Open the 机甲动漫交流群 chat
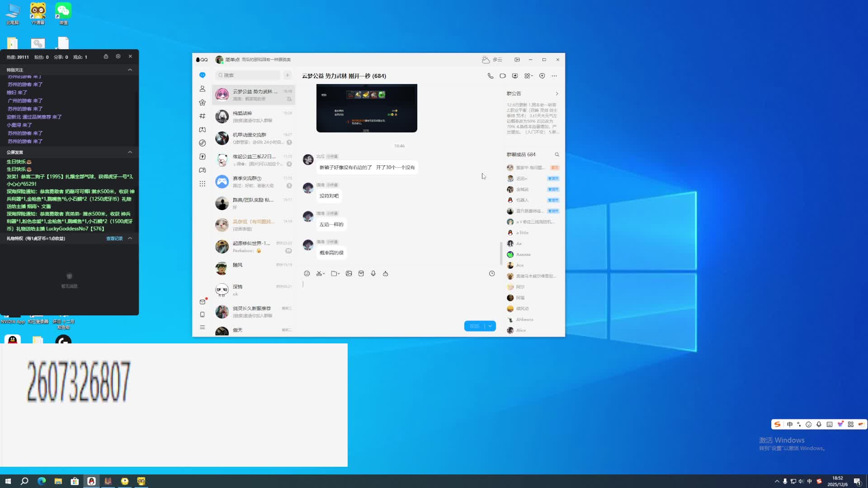Viewport: 868px width, 488px height. coord(253,138)
